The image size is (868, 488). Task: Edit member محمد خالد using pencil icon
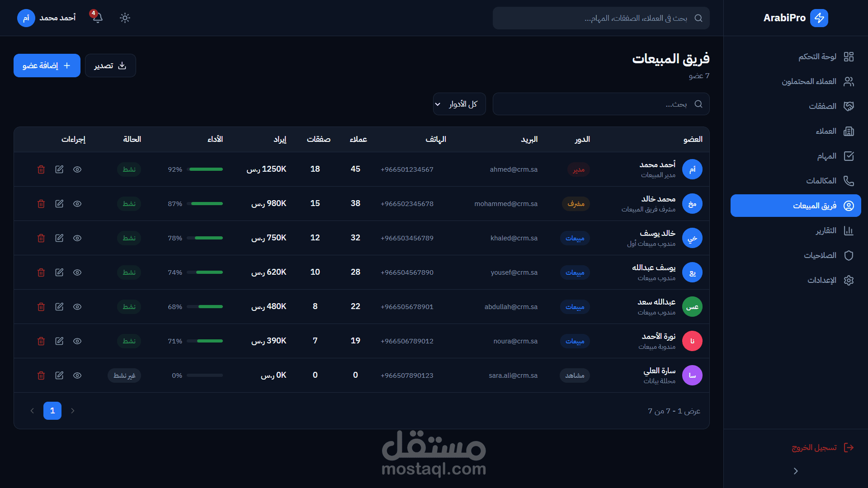click(x=59, y=204)
